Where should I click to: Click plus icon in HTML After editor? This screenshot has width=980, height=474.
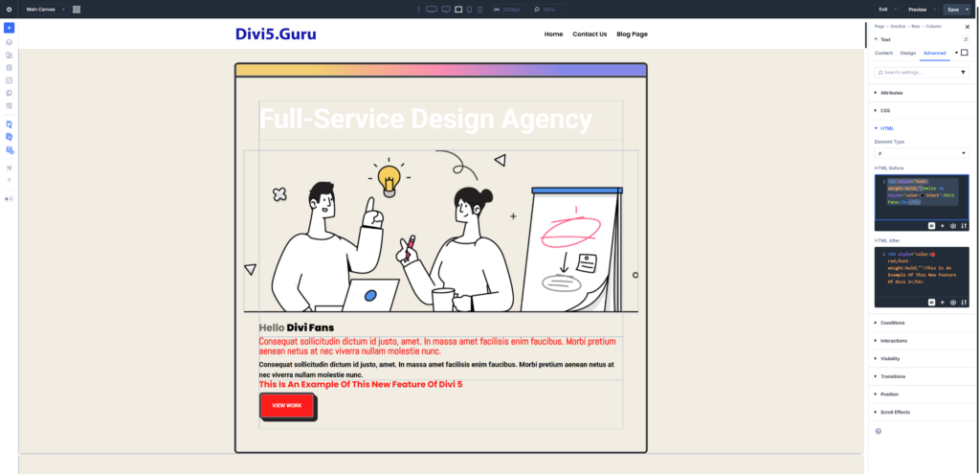click(943, 302)
